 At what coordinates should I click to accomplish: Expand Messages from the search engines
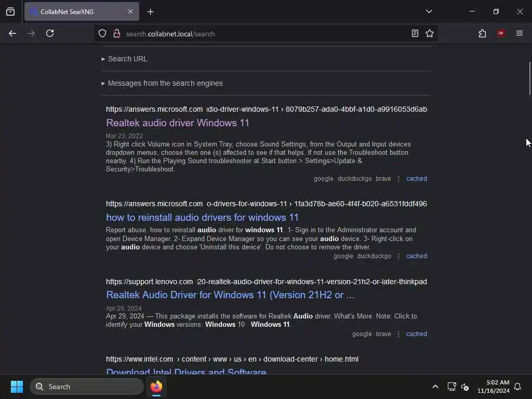pos(162,83)
